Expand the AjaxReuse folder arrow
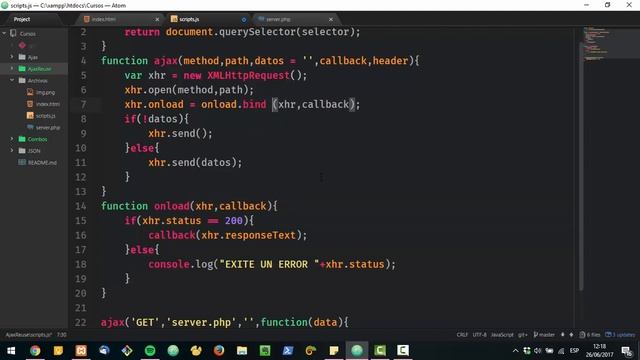Screen dimensions: 640x360 [x=12, y=69]
